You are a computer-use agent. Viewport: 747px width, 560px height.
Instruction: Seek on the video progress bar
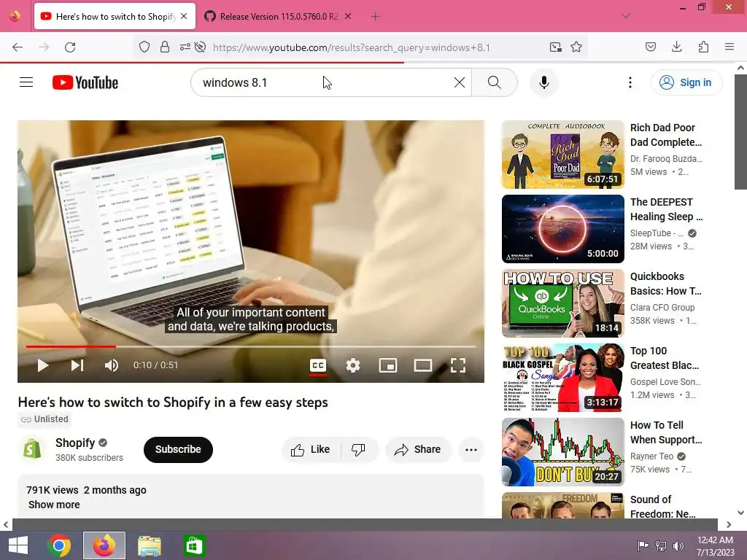pyautogui.click(x=251, y=346)
